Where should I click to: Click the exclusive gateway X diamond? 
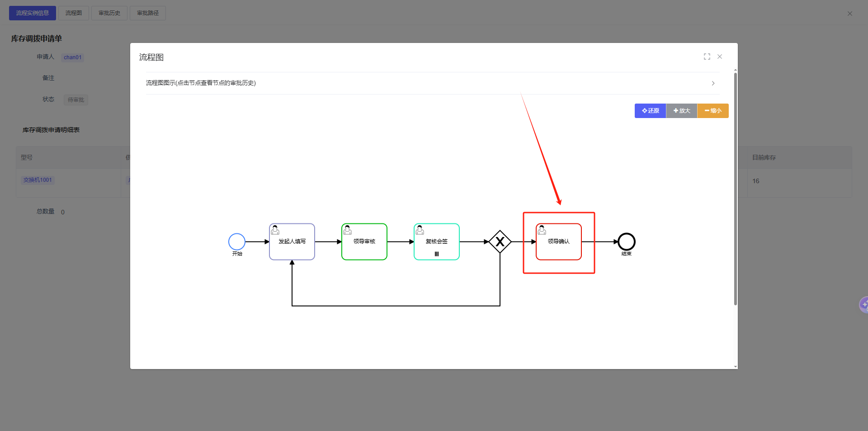pyautogui.click(x=500, y=242)
